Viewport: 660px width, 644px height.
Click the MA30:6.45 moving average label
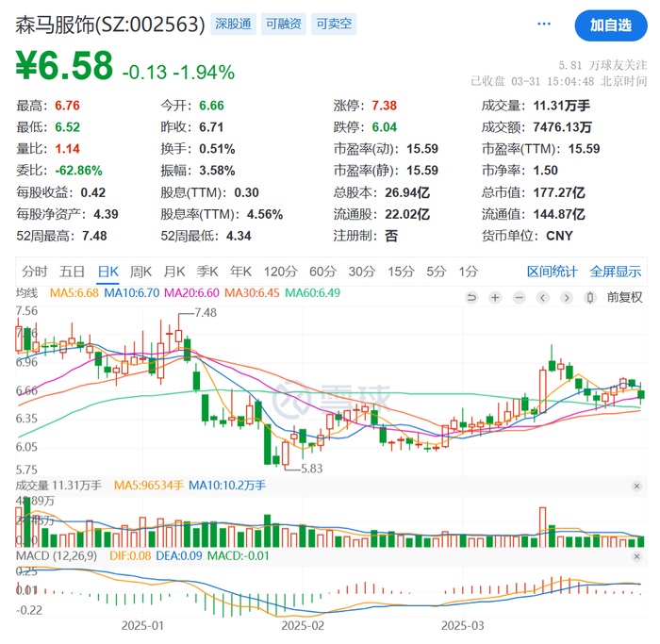(252, 293)
